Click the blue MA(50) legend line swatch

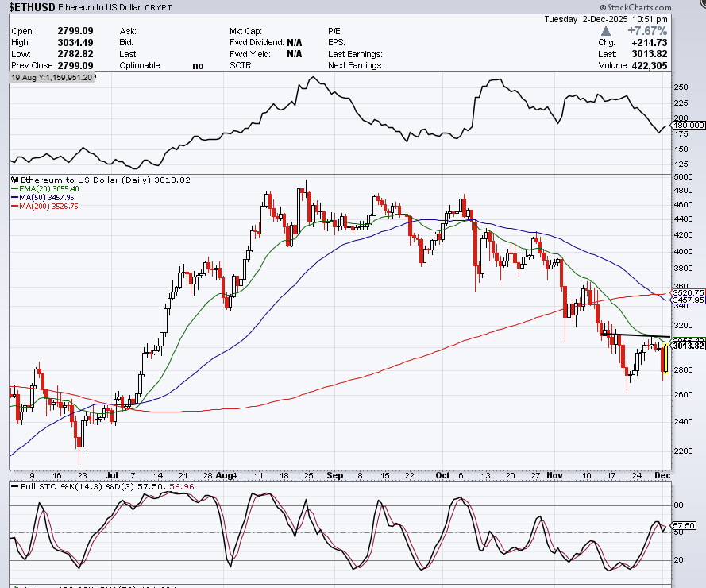click(14, 197)
